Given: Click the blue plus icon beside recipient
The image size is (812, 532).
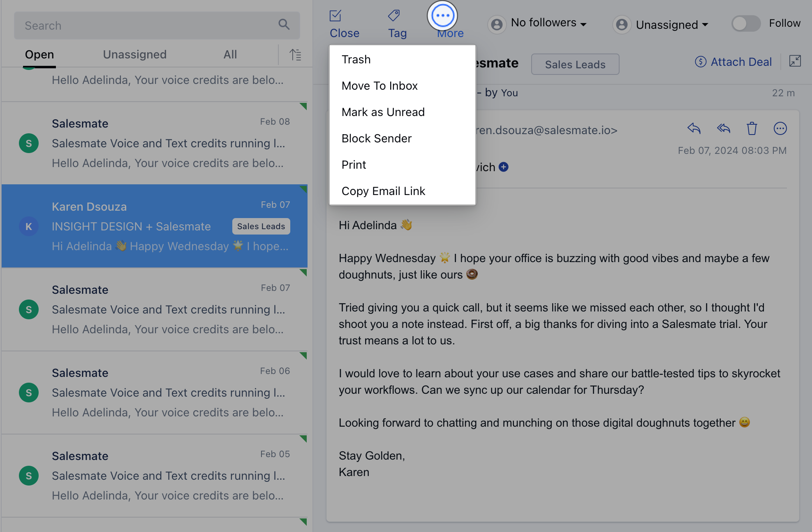Looking at the screenshot, I should [504, 167].
